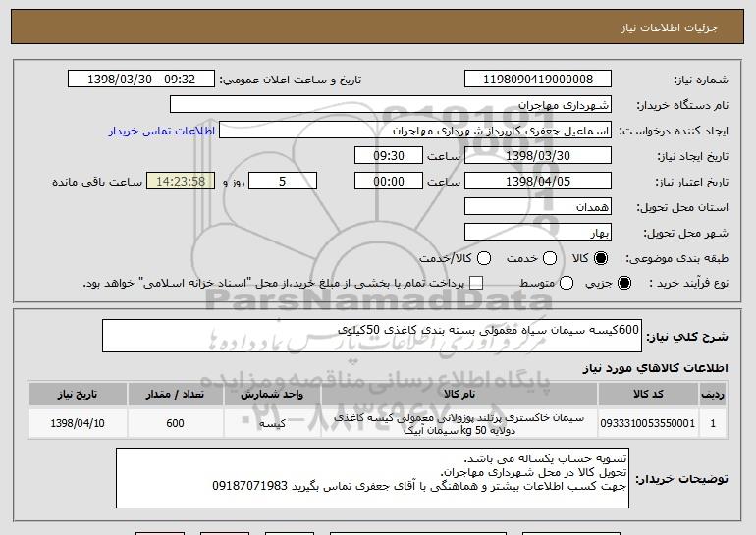
Task: Click the row number 1 cell
Action: [713, 423]
